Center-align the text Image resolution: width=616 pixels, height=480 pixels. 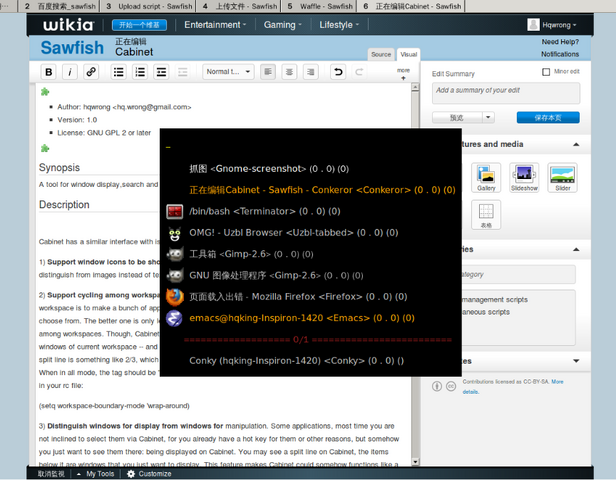(289, 72)
